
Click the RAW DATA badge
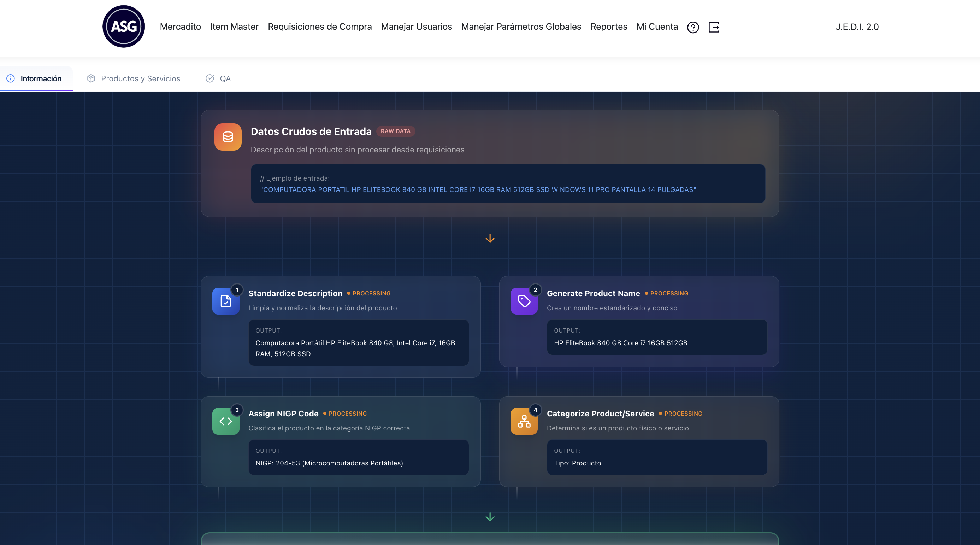click(x=396, y=131)
